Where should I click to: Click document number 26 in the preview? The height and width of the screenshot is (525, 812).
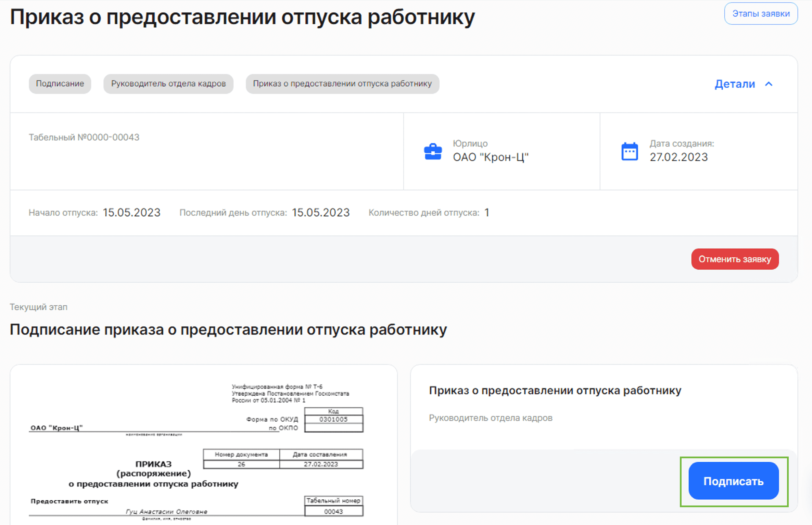click(x=241, y=464)
